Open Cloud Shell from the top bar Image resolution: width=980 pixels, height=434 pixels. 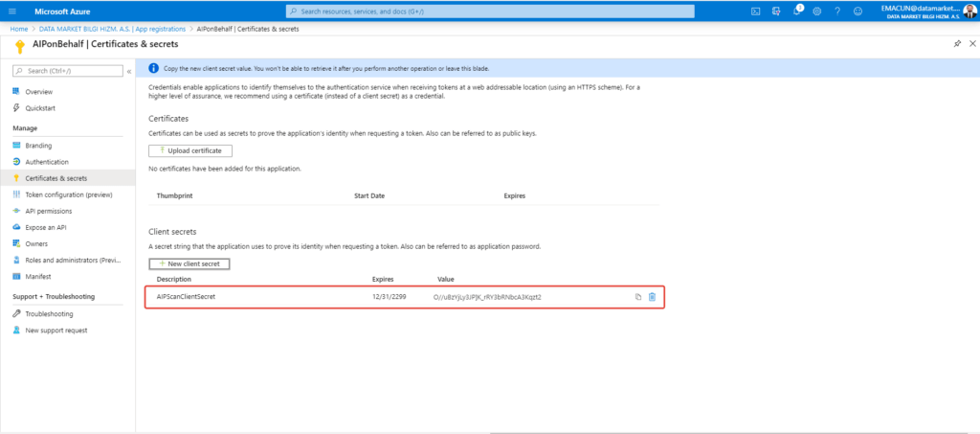tap(755, 11)
